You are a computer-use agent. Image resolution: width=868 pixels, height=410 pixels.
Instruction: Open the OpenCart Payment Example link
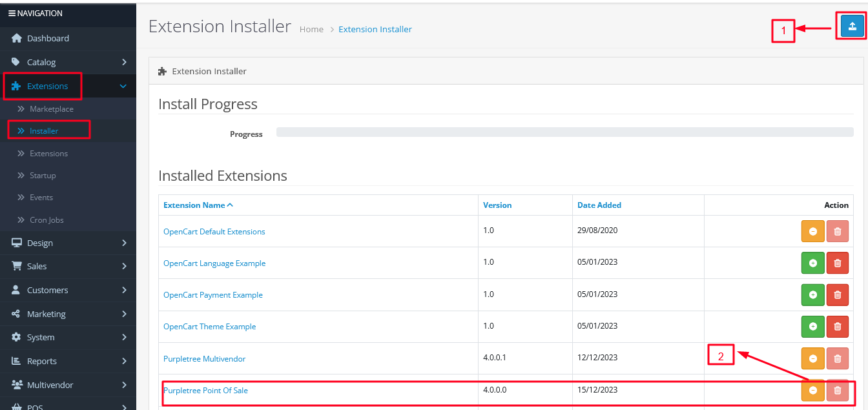point(213,295)
